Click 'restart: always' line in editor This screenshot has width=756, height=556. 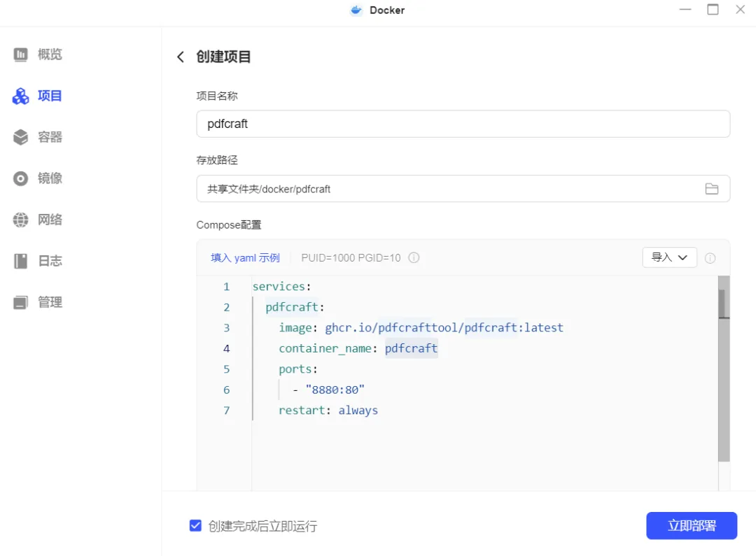pos(328,411)
